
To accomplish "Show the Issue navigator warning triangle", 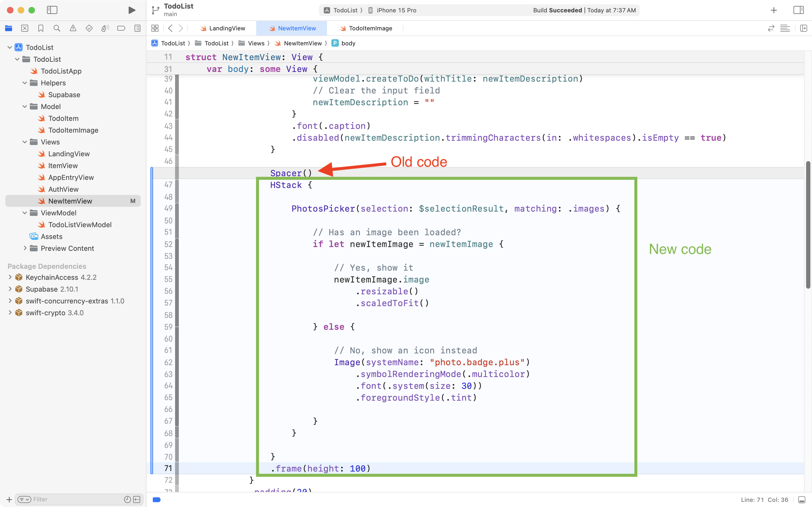I will (73, 28).
